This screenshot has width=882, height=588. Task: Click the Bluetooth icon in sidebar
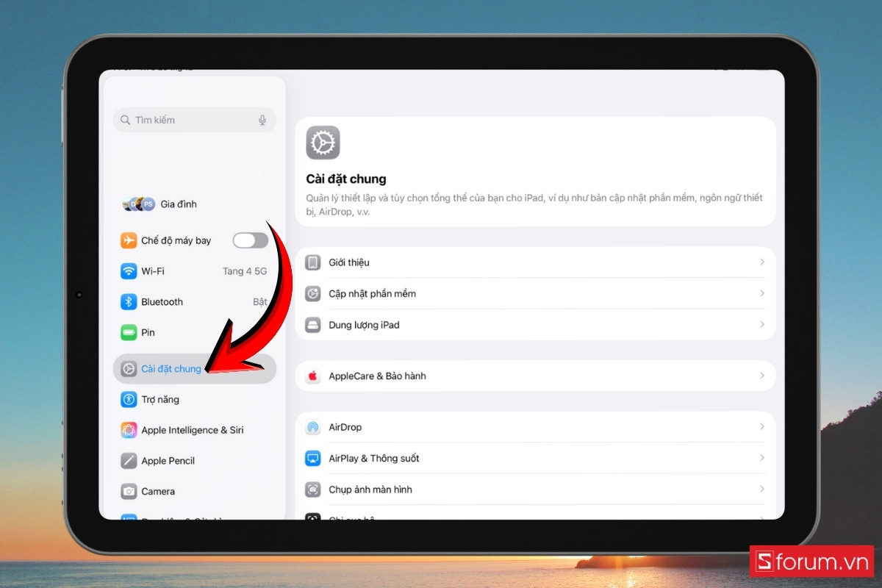coord(129,302)
